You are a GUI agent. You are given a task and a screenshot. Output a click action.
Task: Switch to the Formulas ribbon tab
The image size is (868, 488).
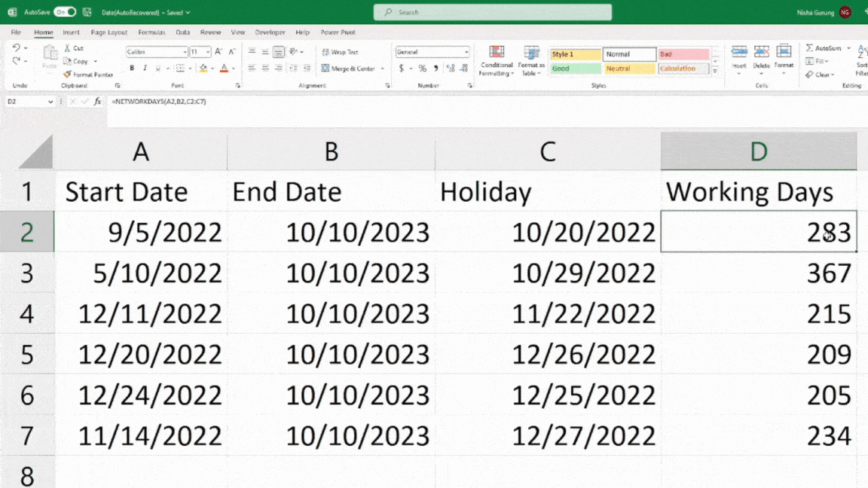151,32
